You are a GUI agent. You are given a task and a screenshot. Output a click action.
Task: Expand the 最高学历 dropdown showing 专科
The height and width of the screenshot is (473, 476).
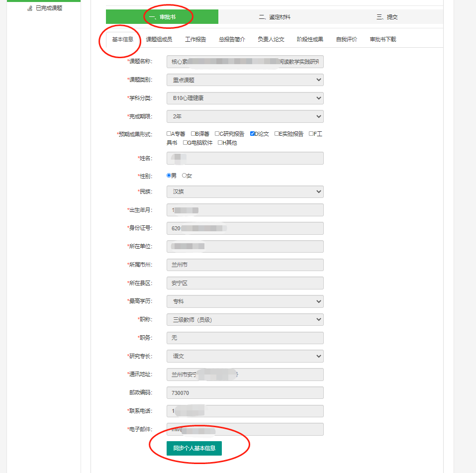[245, 301]
